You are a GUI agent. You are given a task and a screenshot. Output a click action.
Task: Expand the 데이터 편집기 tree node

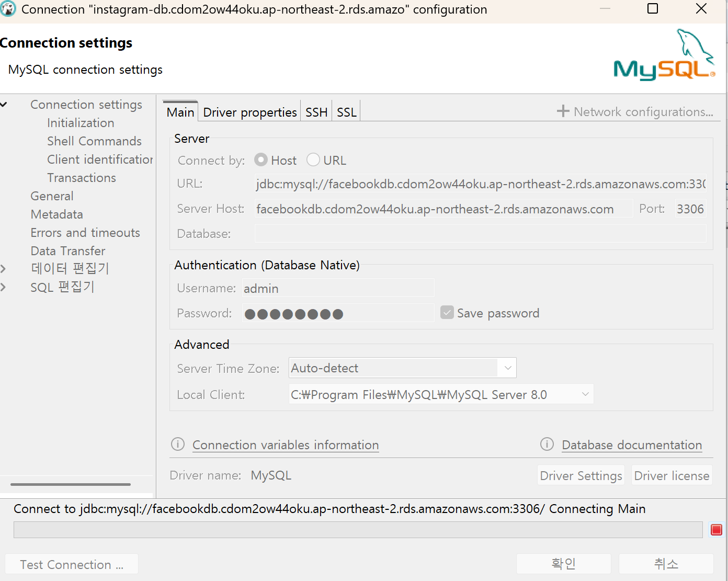click(3, 269)
